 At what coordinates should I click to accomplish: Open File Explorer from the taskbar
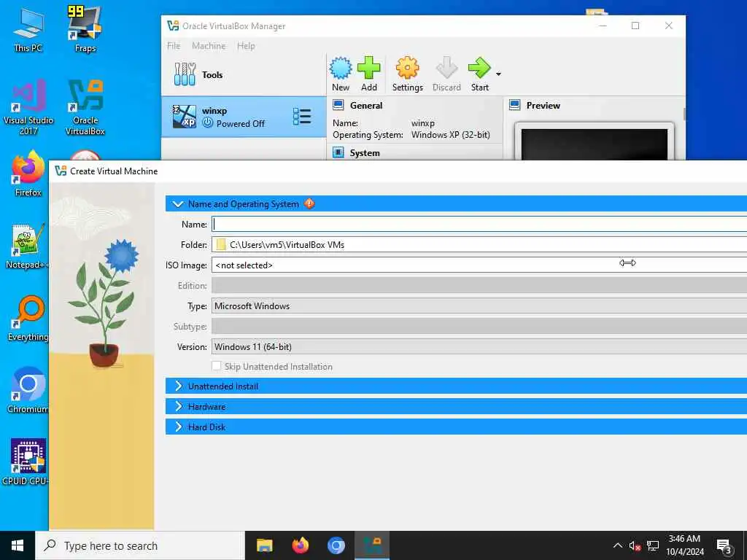264,545
